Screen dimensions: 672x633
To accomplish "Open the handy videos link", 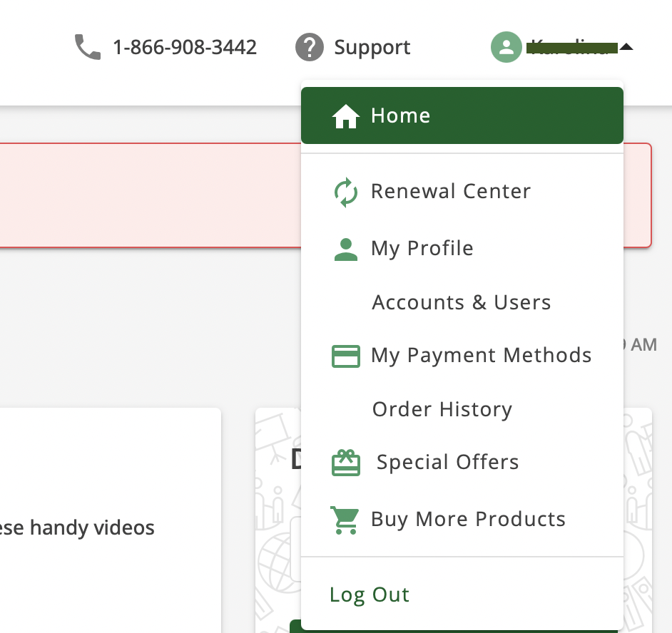I will coord(77,527).
